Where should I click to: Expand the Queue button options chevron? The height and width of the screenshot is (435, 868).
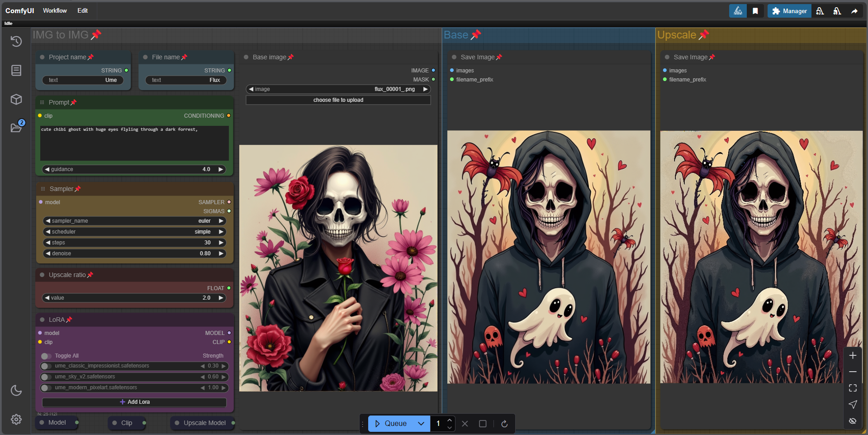pos(421,424)
